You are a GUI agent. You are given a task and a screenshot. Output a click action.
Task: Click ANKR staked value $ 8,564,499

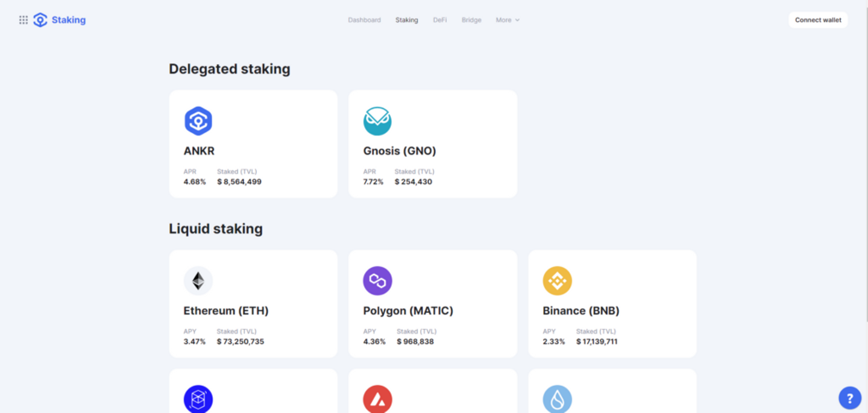[239, 181]
